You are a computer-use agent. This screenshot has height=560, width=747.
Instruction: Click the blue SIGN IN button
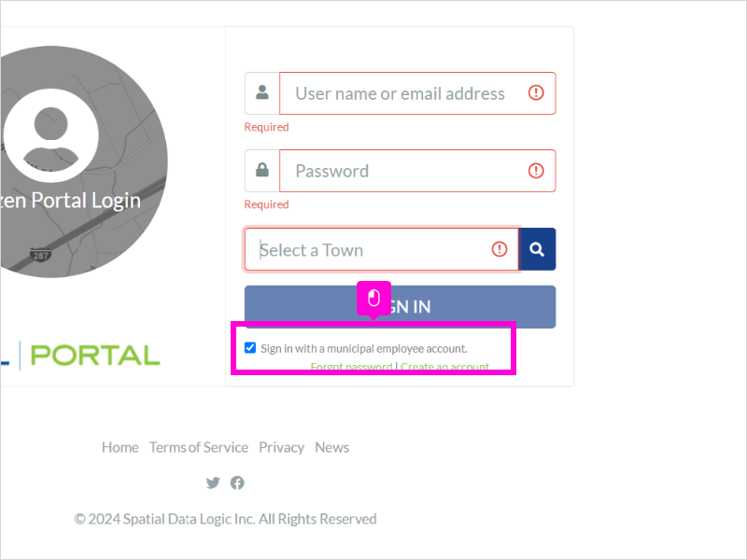400,307
